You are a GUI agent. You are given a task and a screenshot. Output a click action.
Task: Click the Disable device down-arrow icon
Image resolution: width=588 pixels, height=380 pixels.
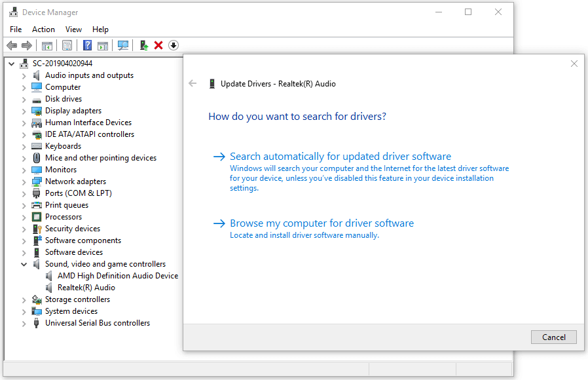(174, 45)
